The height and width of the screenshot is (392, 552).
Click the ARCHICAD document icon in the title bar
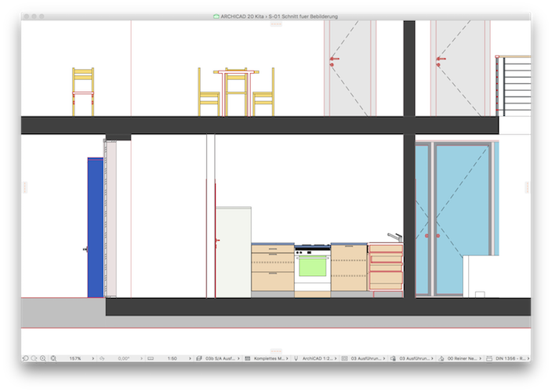[x=216, y=16]
